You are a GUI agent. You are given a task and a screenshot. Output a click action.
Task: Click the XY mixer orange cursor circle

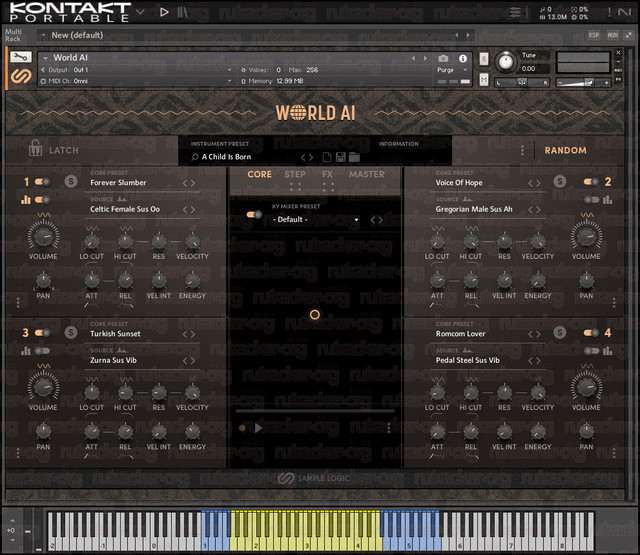click(x=315, y=315)
